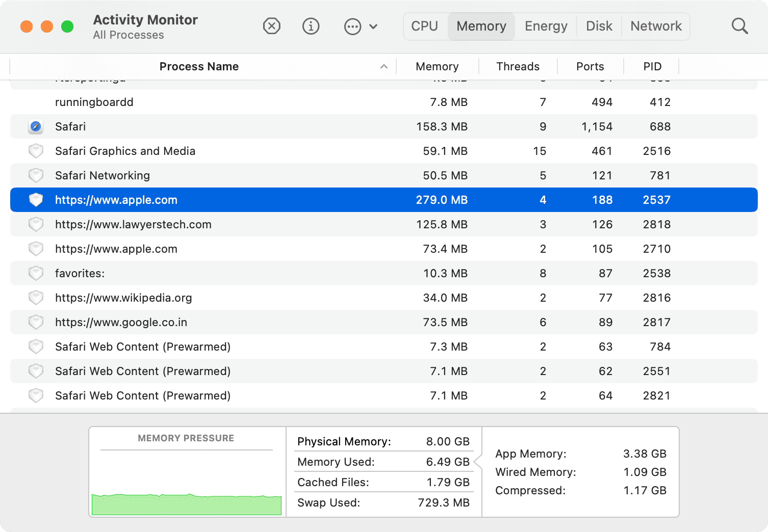
Task: Select the Safari process name
Action: pyautogui.click(x=70, y=126)
